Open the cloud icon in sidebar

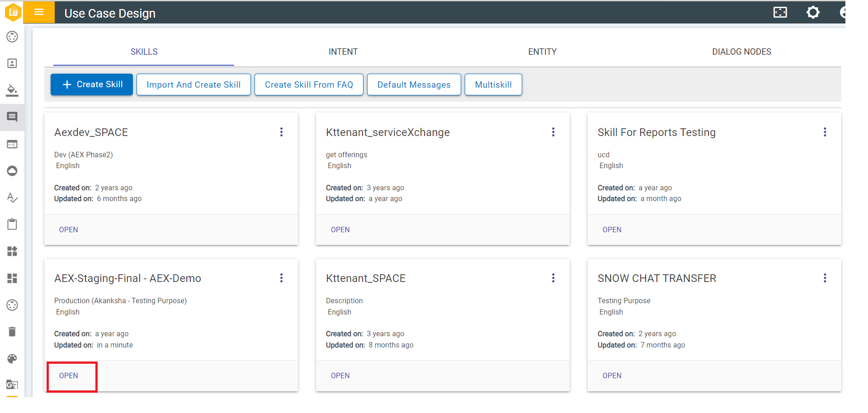12,171
